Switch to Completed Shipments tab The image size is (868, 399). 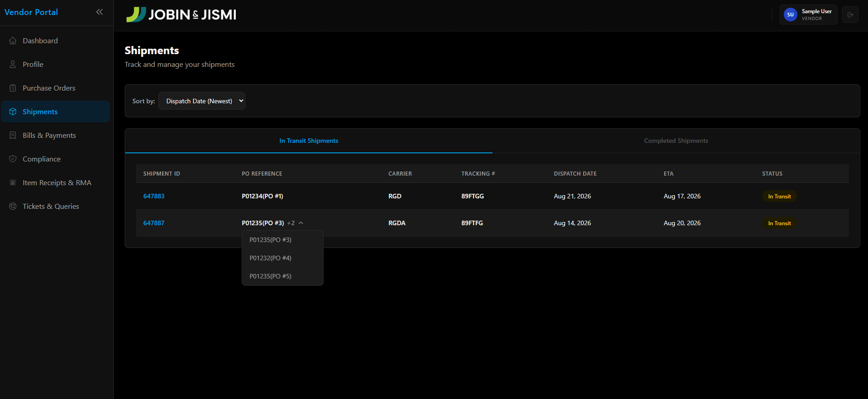[x=676, y=141]
